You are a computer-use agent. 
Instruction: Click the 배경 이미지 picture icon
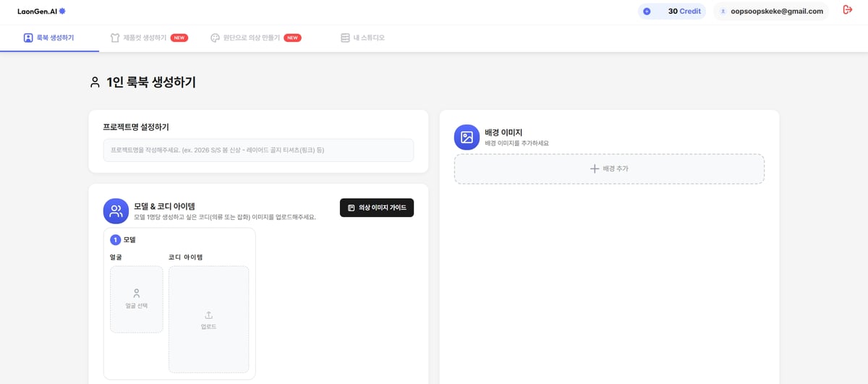tap(467, 137)
